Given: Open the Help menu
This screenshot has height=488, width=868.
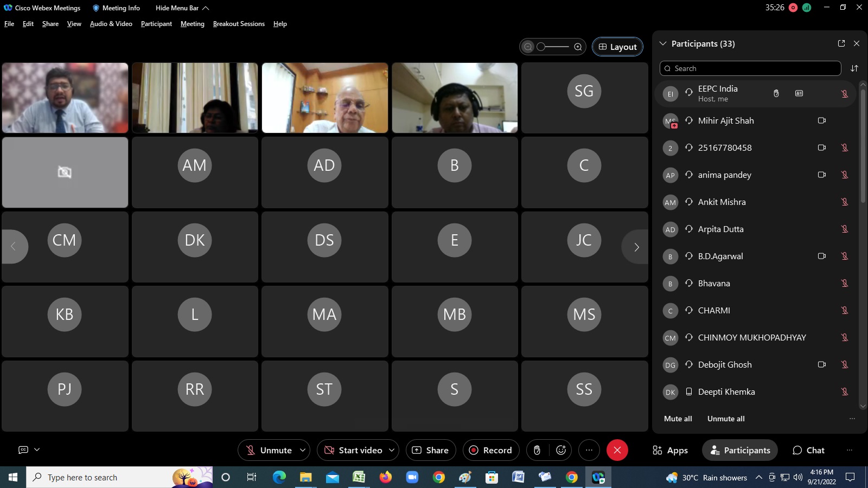Looking at the screenshot, I should click(x=280, y=24).
